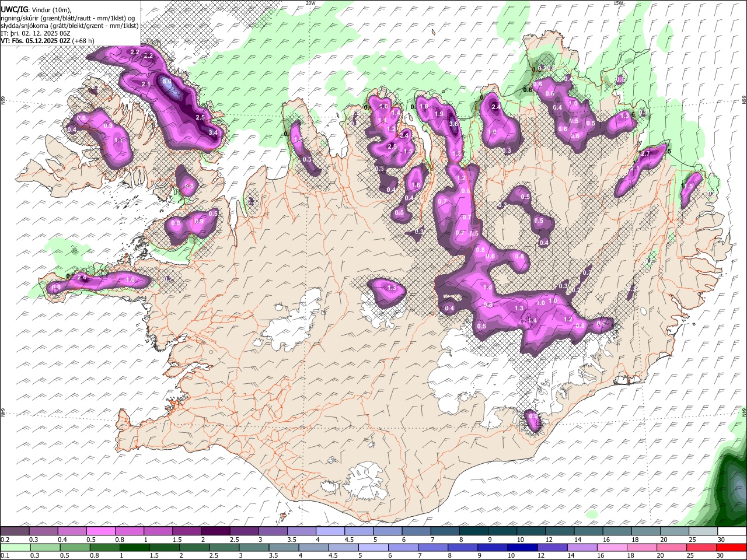Pick the 0.3 purple swatch in upper snow legend
Viewport: 747px width, 560px height.
coord(44,531)
